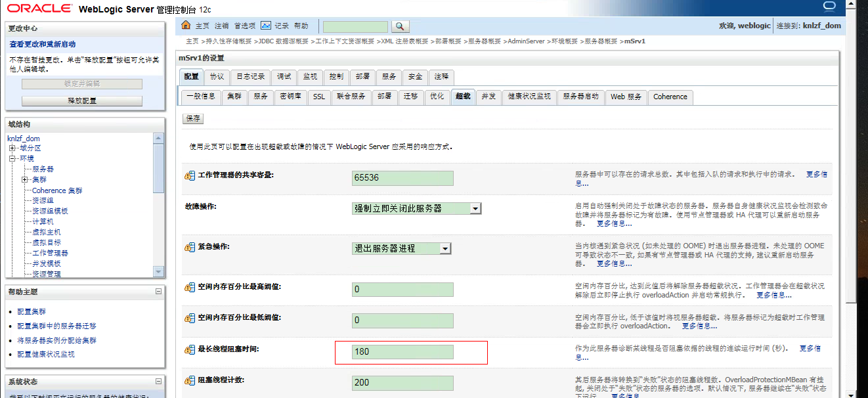The image size is (868, 398).
Task: Select the 安全 tab
Action: 415,76
